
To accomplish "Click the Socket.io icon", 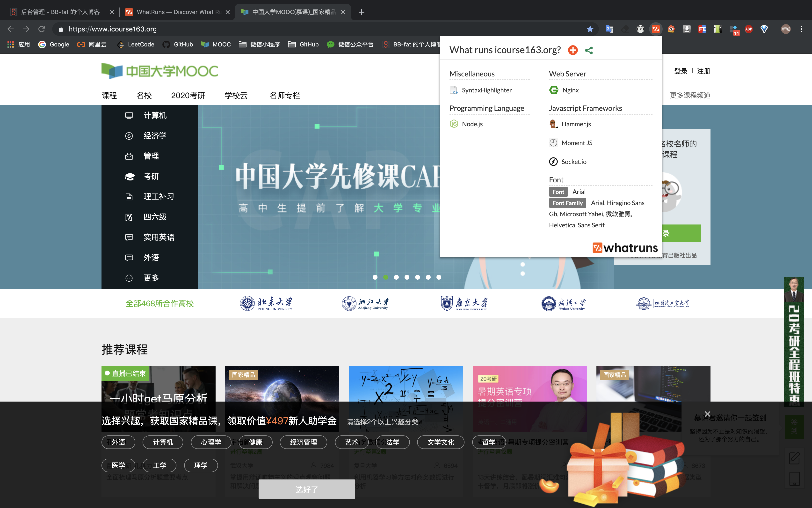I will pos(553,162).
